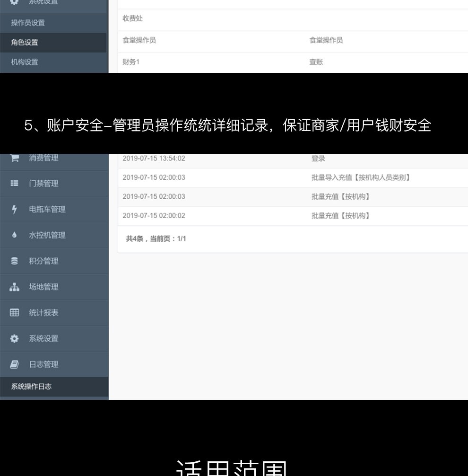Click the 2019-07-15 13:54:02 登录 log row

click(x=154, y=159)
